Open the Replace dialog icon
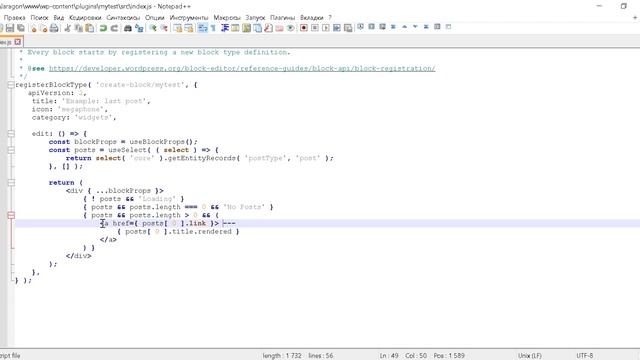640x360 pixels. pyautogui.click(x=139, y=28)
